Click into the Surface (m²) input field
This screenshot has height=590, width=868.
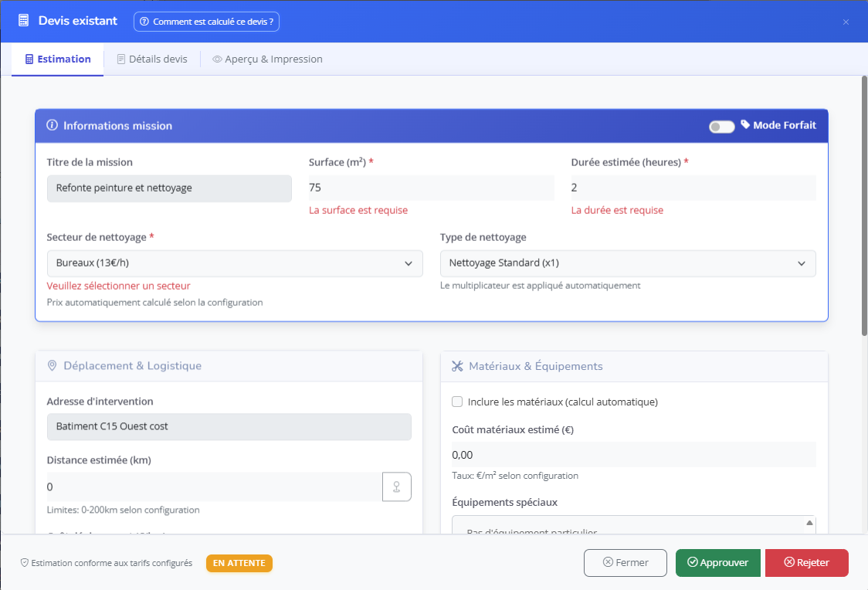pyautogui.click(x=431, y=188)
